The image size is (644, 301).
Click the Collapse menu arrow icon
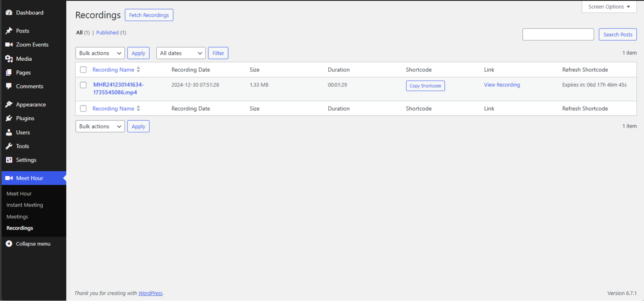[9, 244]
